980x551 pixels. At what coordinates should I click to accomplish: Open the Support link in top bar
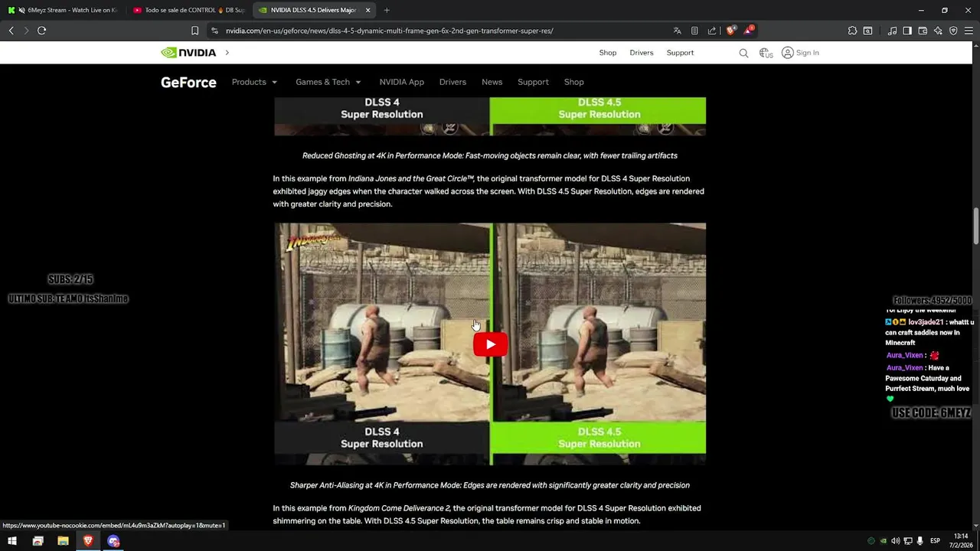[x=680, y=53]
